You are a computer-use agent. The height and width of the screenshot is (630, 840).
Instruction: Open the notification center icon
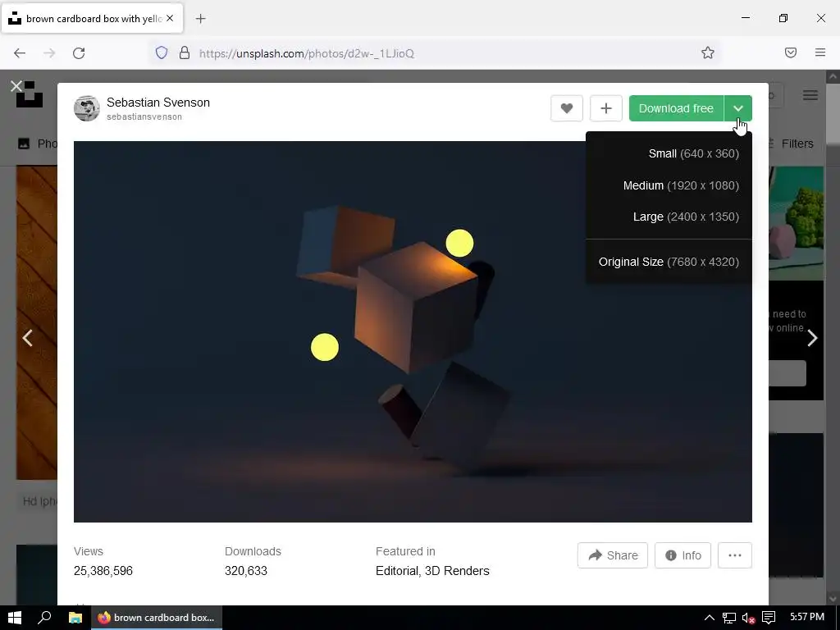[768, 619]
